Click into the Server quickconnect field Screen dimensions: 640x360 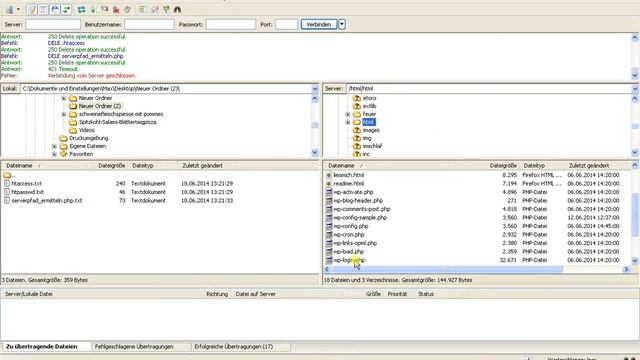click(53, 24)
